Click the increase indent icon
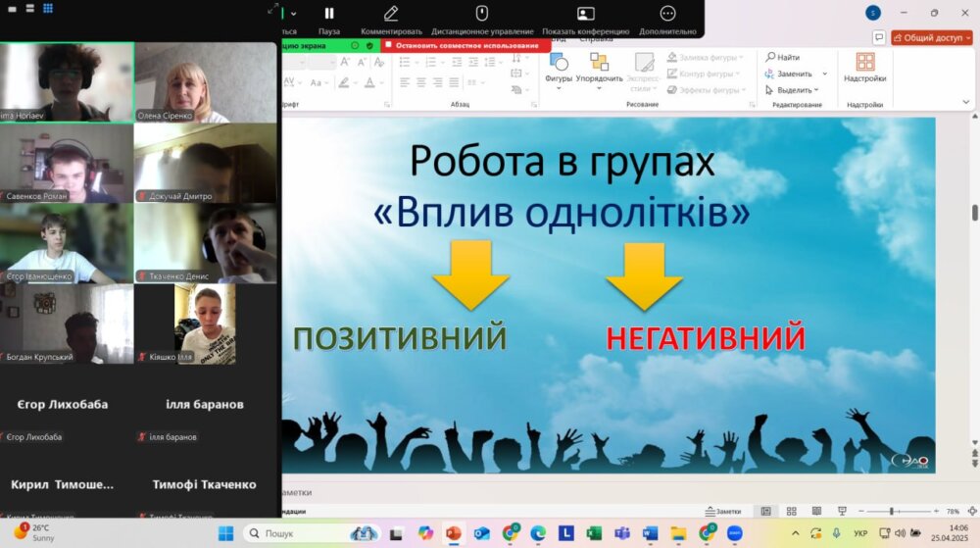 (473, 62)
